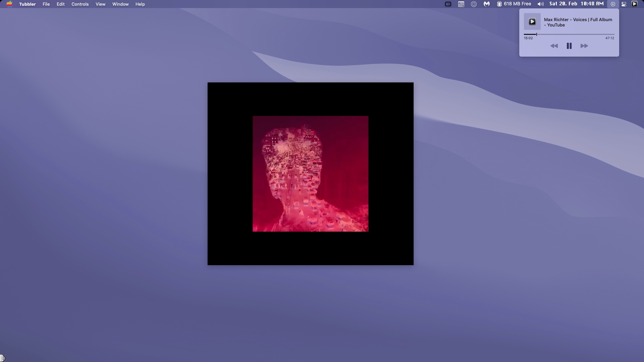Open Control Center from the menu bar
The image size is (644, 362).
[x=624, y=4]
